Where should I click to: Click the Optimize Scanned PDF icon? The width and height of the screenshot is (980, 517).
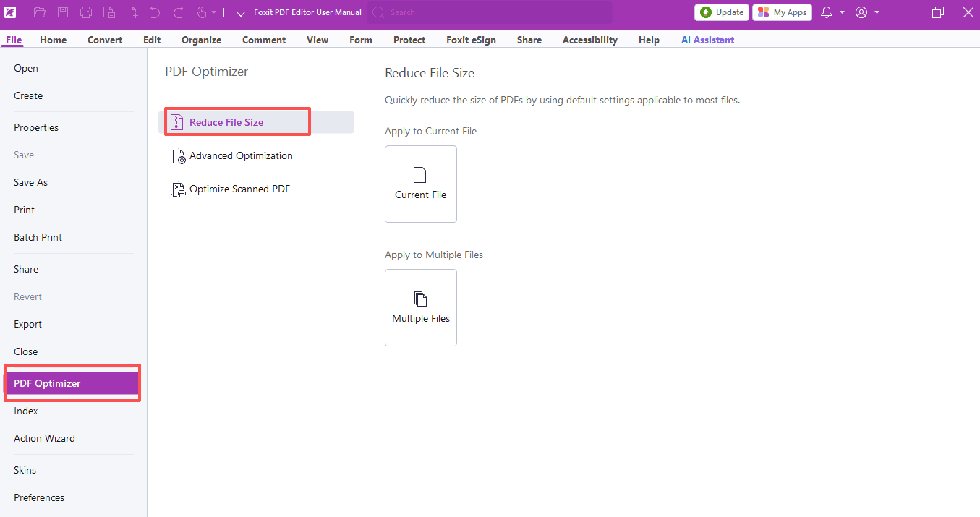pos(178,189)
